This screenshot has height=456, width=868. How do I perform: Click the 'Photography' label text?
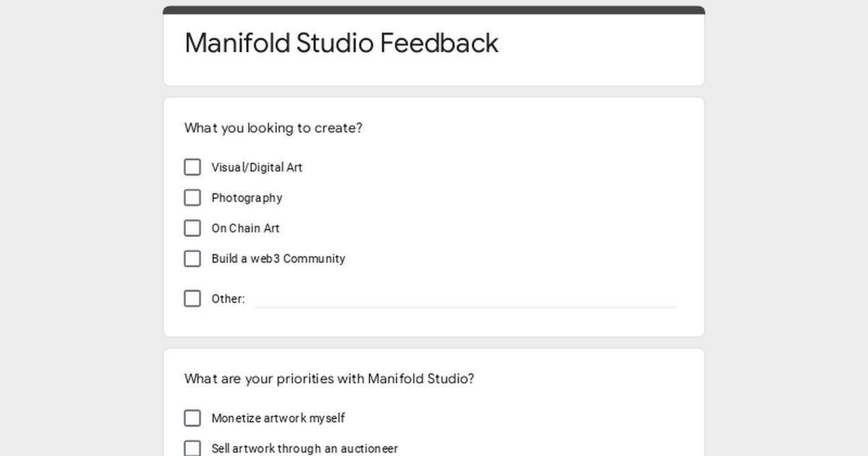247,198
